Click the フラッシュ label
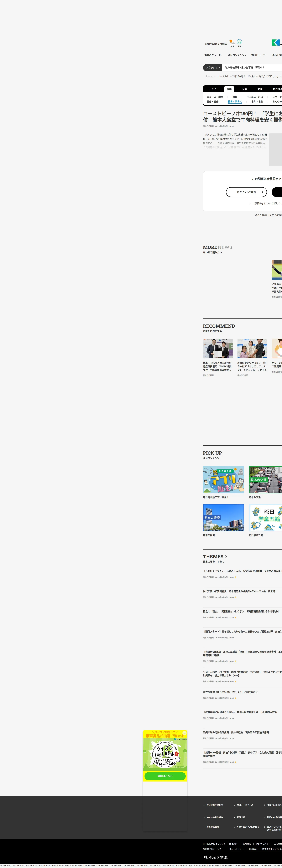Image resolution: width=282 pixels, height=868 pixels. click(213, 68)
